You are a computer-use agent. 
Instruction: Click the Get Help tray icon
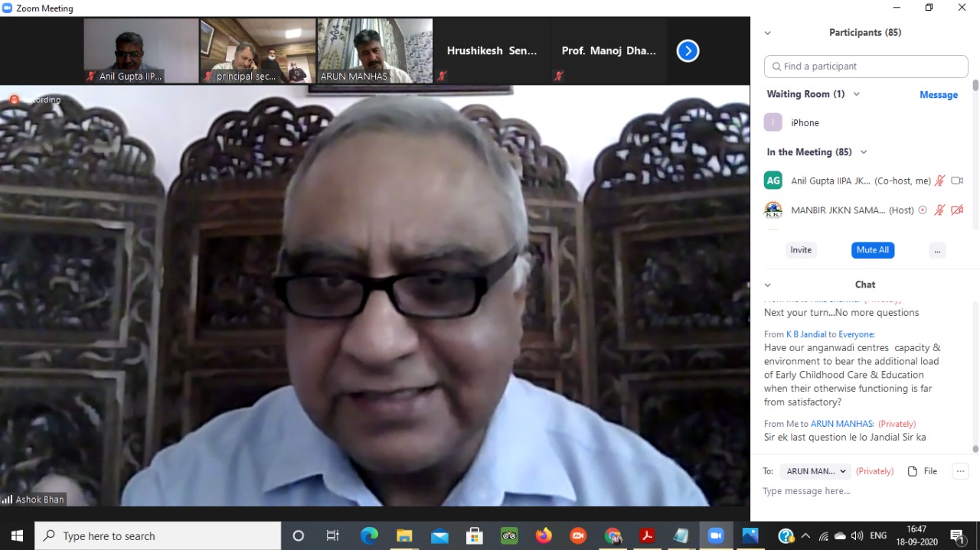(x=786, y=536)
